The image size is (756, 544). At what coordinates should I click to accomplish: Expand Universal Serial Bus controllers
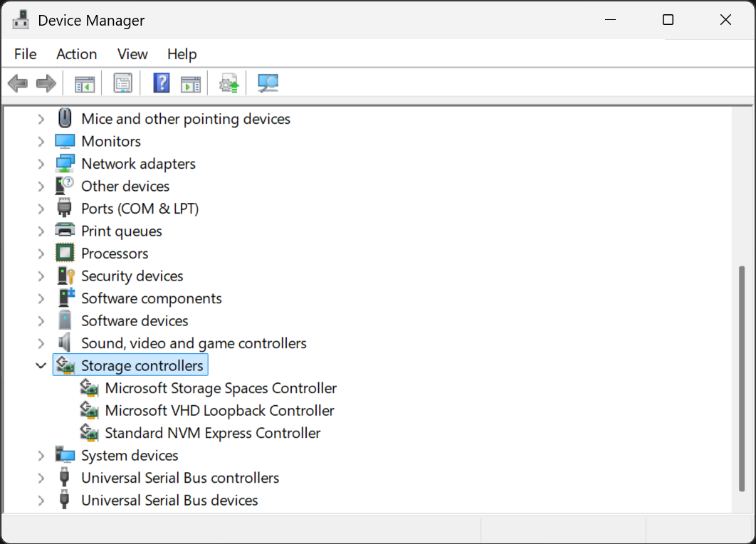[x=41, y=478]
